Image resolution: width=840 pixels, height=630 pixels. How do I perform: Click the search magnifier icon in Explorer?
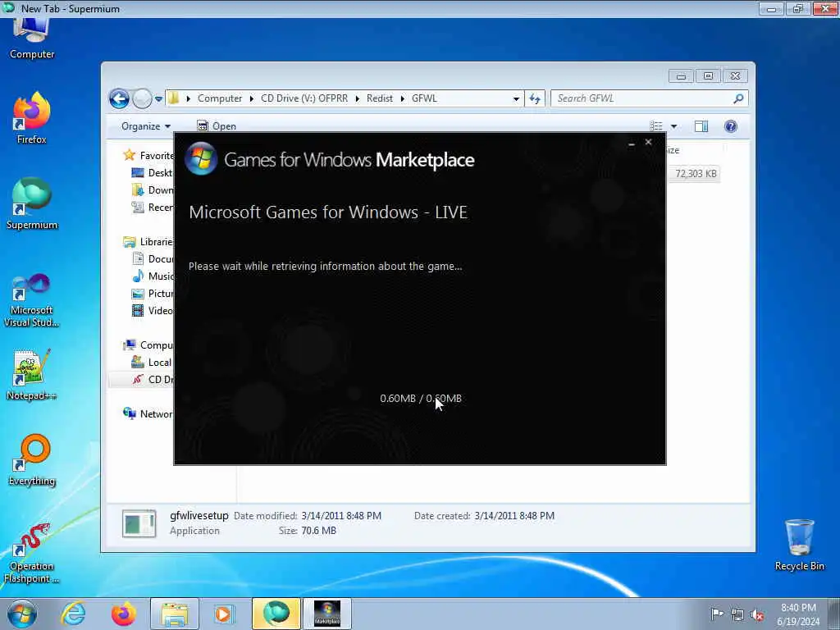click(738, 98)
